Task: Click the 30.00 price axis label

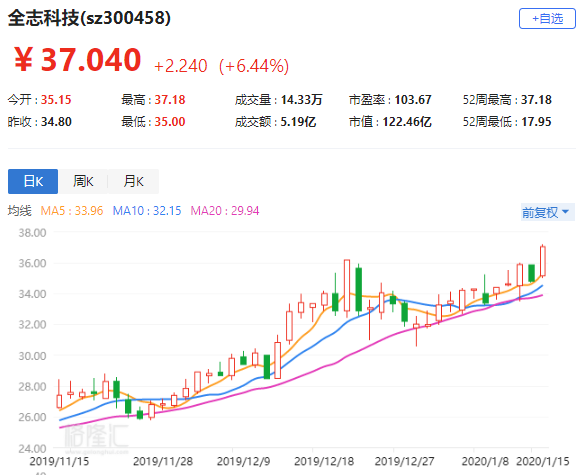Action: pyautogui.click(x=32, y=356)
